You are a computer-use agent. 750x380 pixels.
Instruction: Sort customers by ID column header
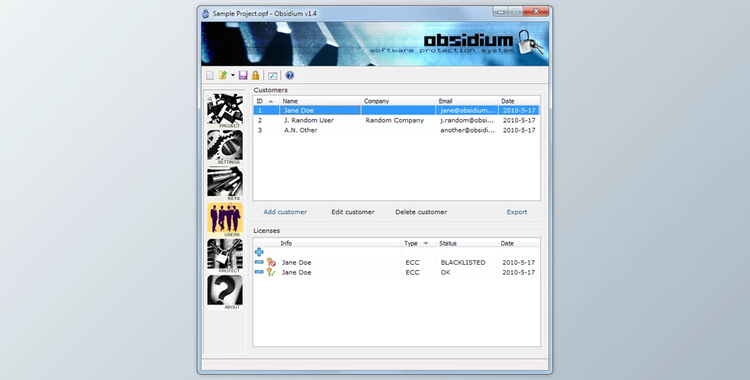tap(266, 101)
